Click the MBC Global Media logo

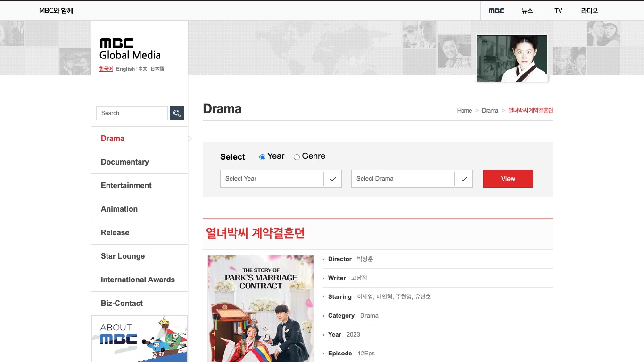[x=130, y=49]
